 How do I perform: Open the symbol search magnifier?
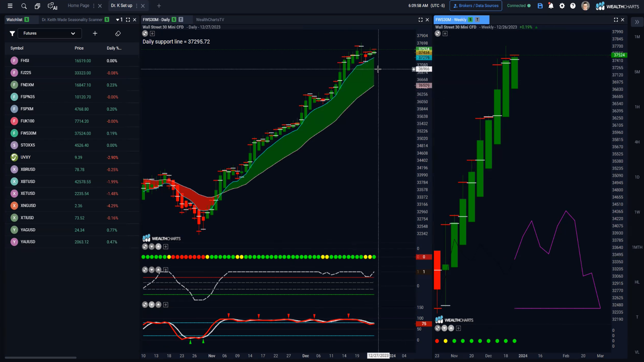24,6
